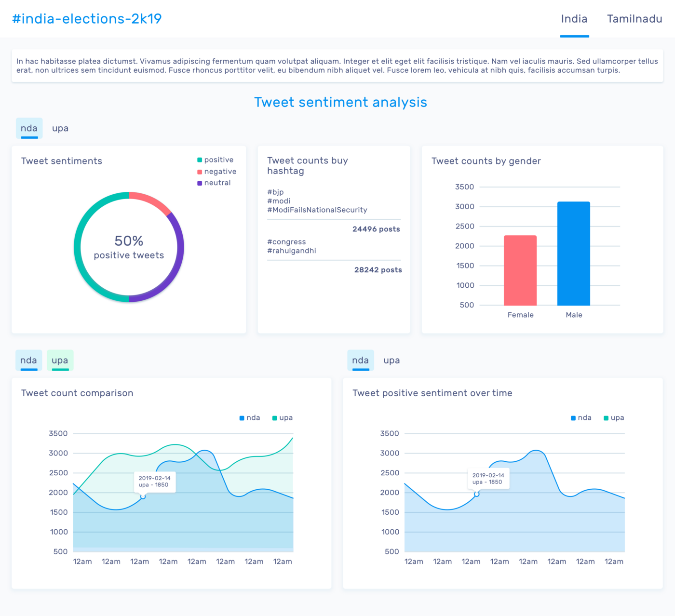Toggle nda above Tweet count comparison
The width and height of the screenshot is (675, 616).
[x=28, y=361]
